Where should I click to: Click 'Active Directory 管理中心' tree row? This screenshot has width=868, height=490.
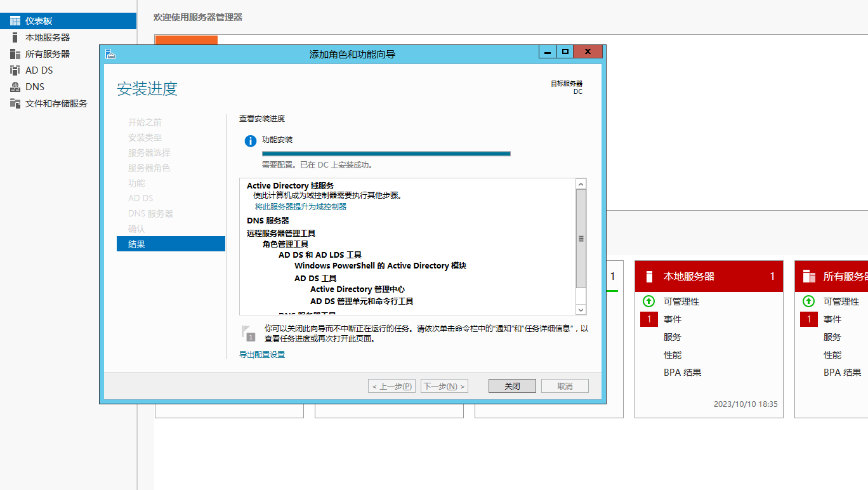click(x=357, y=289)
